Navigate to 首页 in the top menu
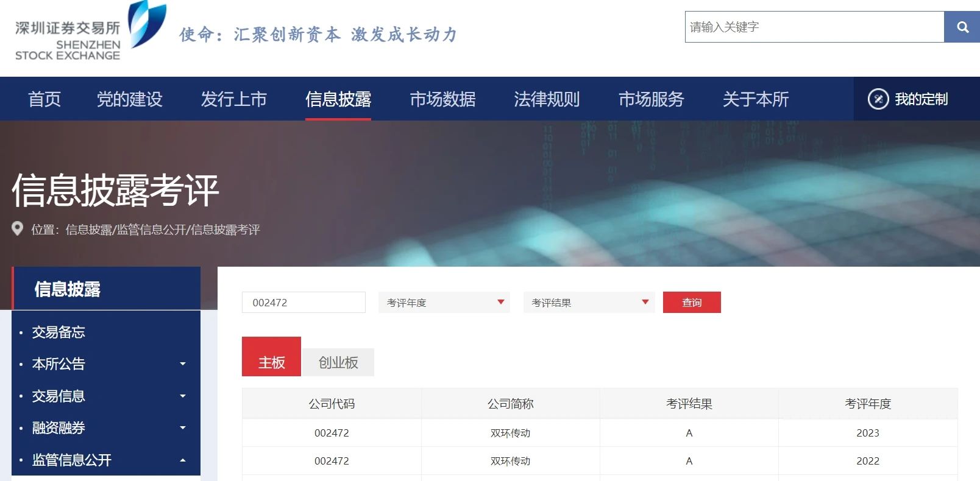This screenshot has width=980, height=481. tap(44, 99)
